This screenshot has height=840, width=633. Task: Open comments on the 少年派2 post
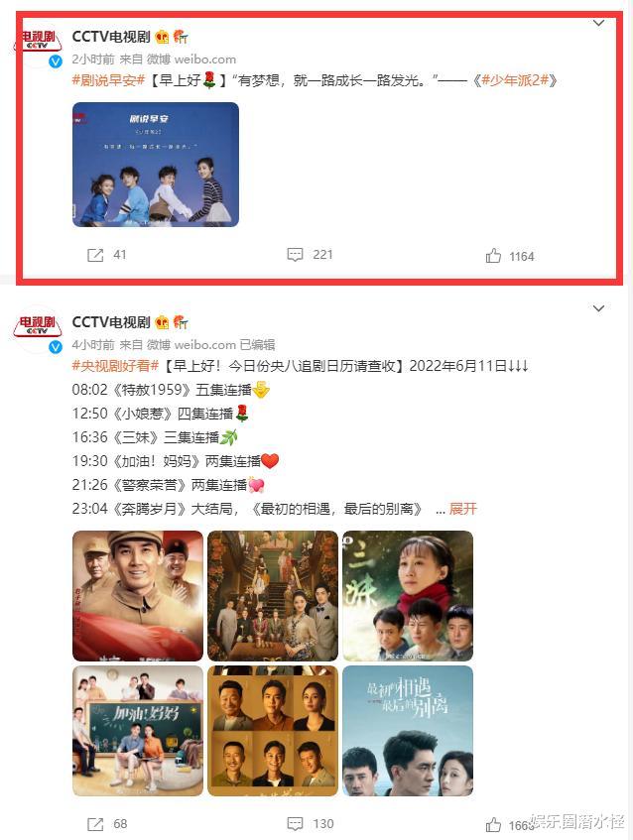tap(295, 255)
